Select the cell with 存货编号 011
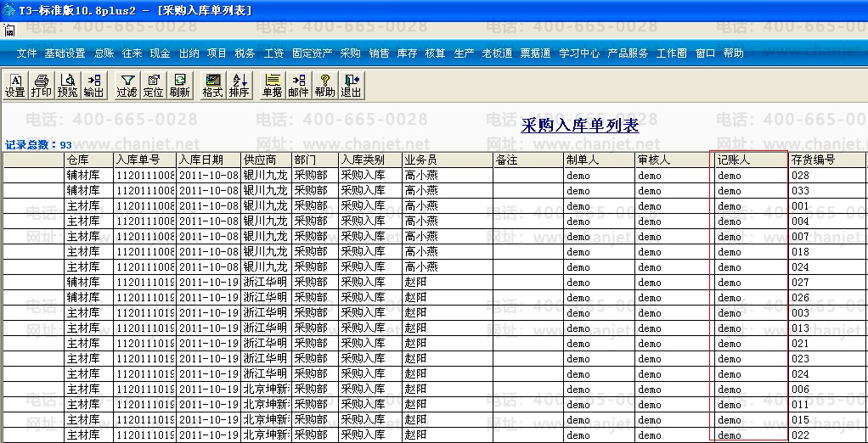868x443 pixels. point(826,404)
